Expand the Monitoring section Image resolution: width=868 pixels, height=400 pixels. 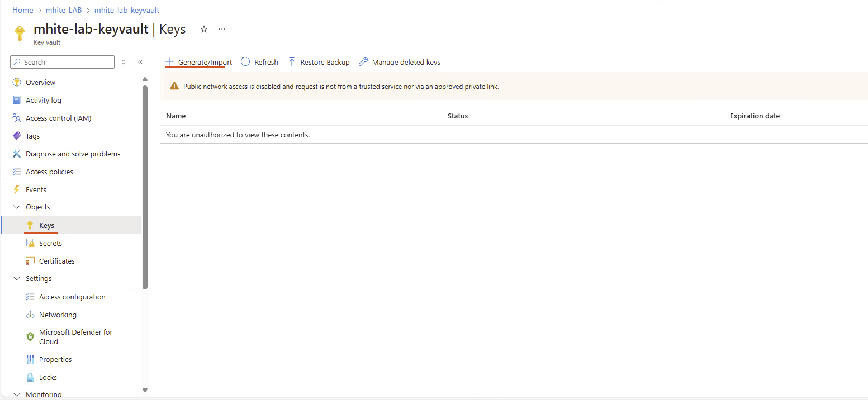[x=16, y=394]
